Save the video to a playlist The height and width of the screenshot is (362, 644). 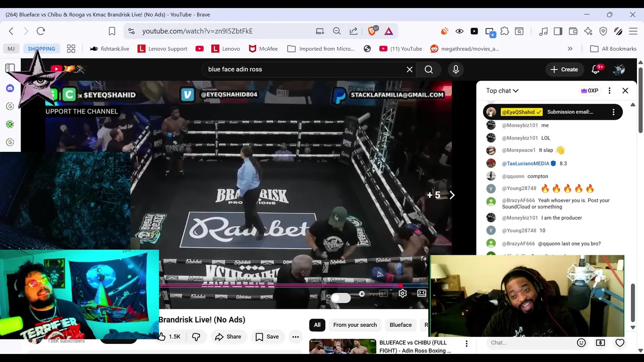click(267, 336)
